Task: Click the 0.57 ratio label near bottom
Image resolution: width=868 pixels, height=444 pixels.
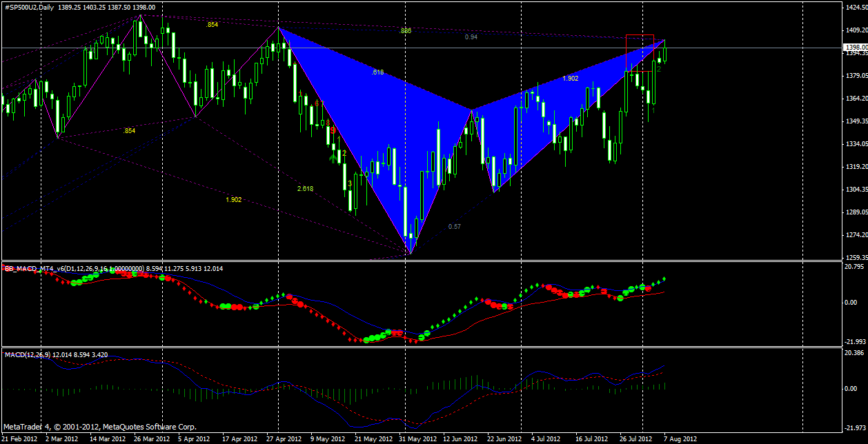Action: [x=455, y=227]
